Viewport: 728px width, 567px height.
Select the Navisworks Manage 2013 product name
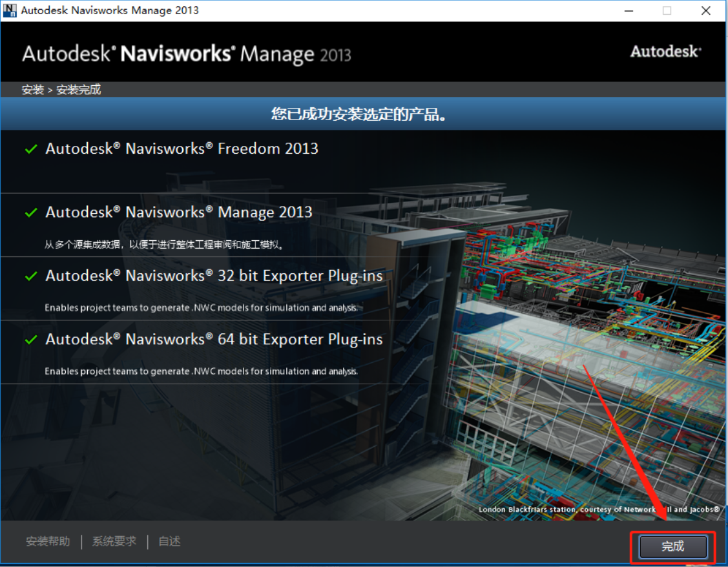(x=179, y=212)
